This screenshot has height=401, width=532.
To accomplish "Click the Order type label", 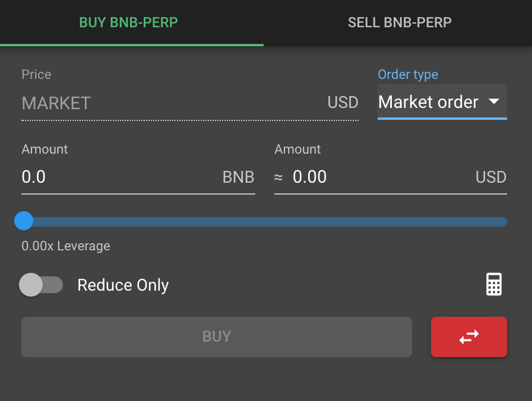I will (x=408, y=75).
